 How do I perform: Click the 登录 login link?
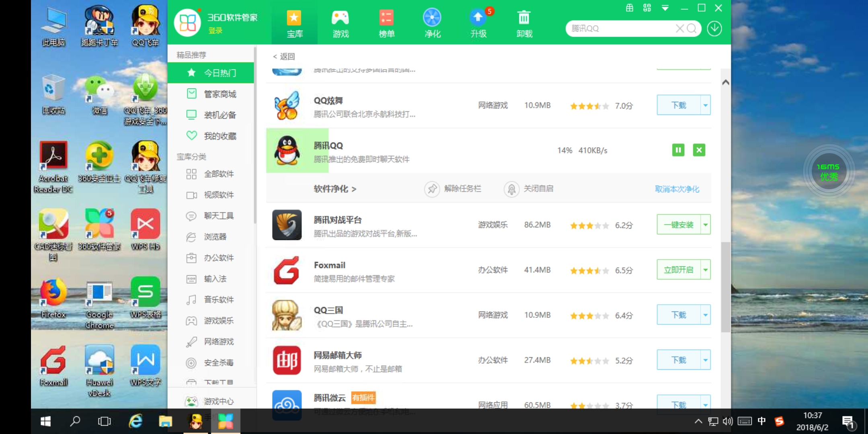[215, 31]
